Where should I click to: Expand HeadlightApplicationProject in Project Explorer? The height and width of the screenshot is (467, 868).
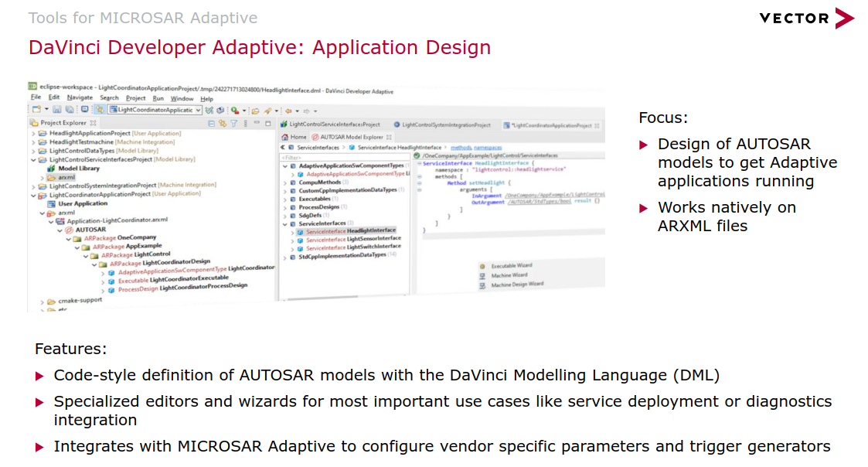pyautogui.click(x=33, y=134)
